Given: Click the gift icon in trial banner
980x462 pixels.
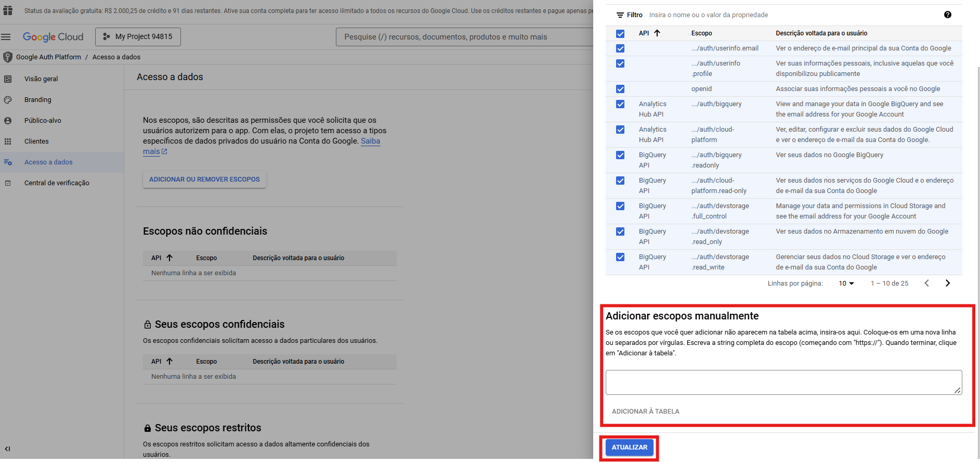Looking at the screenshot, I should [x=8, y=10].
